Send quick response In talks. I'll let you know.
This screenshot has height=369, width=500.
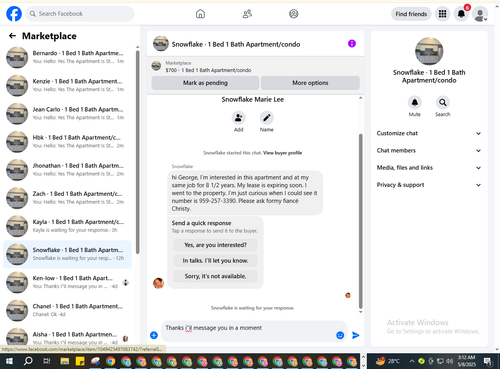point(215,261)
